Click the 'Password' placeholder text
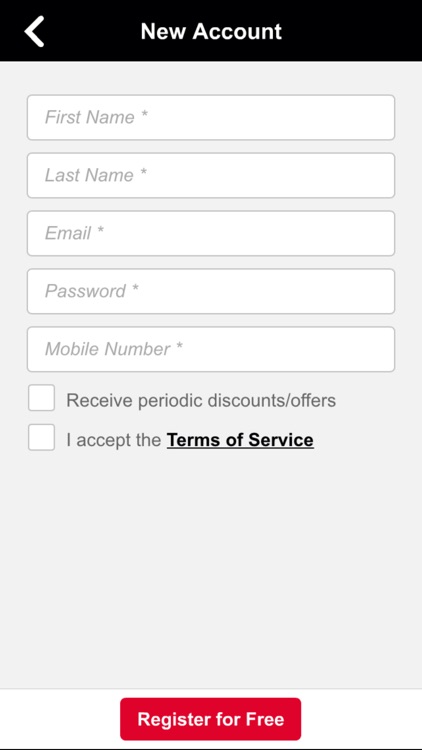Screen dimensions: 422x750 [x=85, y=291]
